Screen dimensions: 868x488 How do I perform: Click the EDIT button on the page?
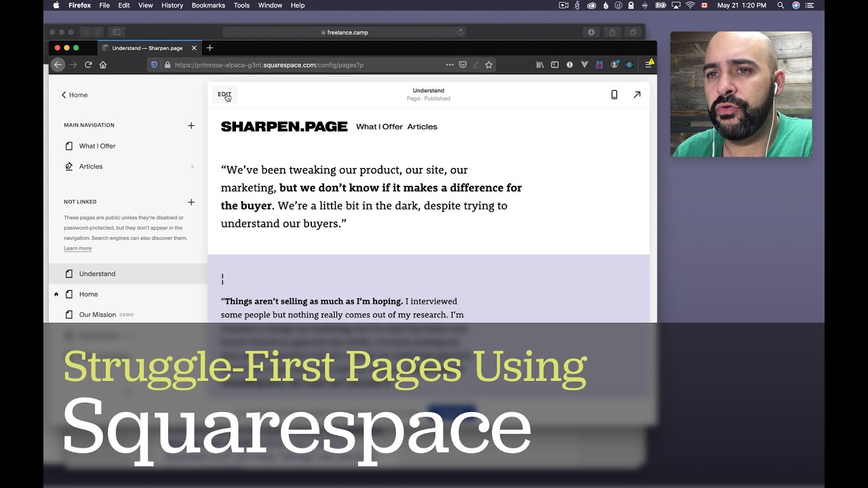click(x=224, y=95)
